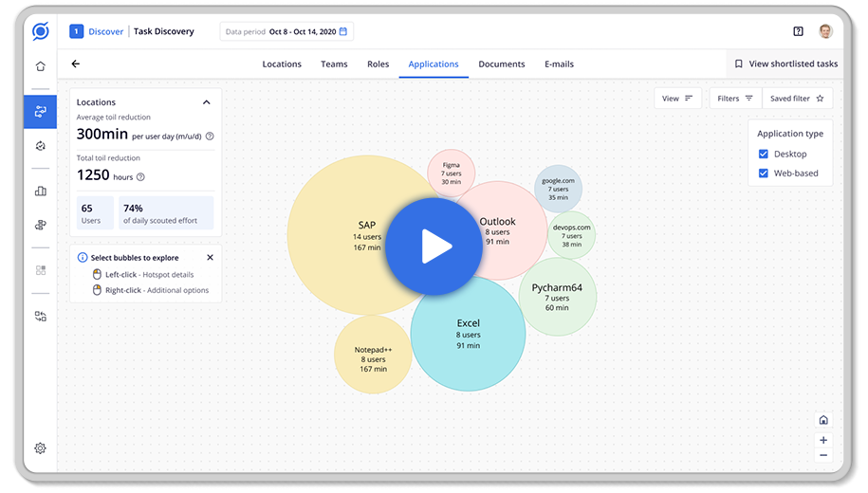Viewport: 868px width, 493px height.
Task: Switch to the Locations tab
Action: pos(282,64)
